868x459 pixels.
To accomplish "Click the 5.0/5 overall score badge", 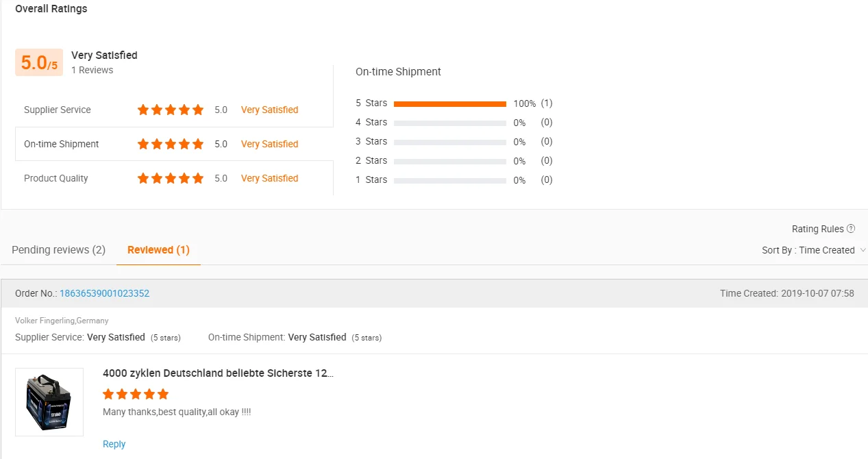I will pyautogui.click(x=39, y=62).
